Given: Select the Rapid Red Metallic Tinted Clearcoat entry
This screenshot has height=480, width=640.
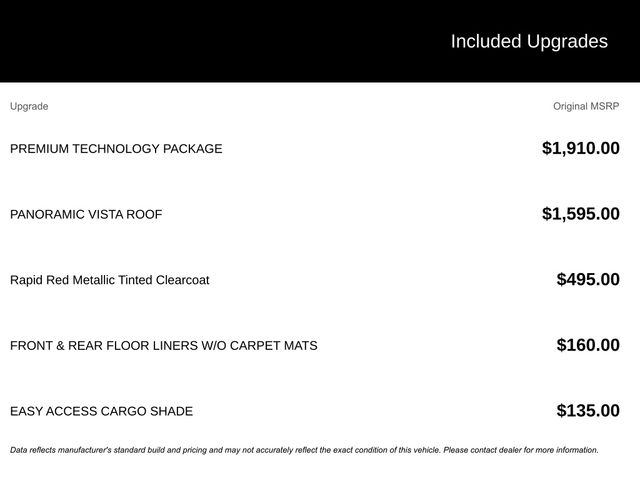Looking at the screenshot, I should (x=110, y=280).
